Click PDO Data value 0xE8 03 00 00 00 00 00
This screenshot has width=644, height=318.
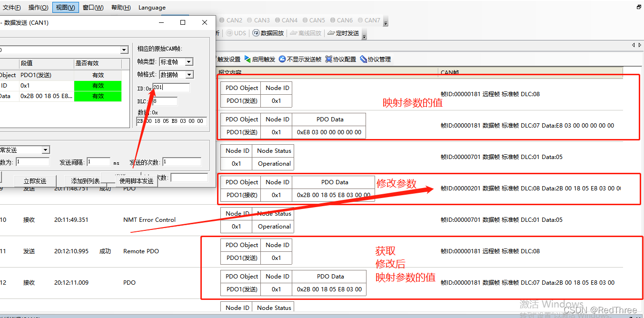329,132
